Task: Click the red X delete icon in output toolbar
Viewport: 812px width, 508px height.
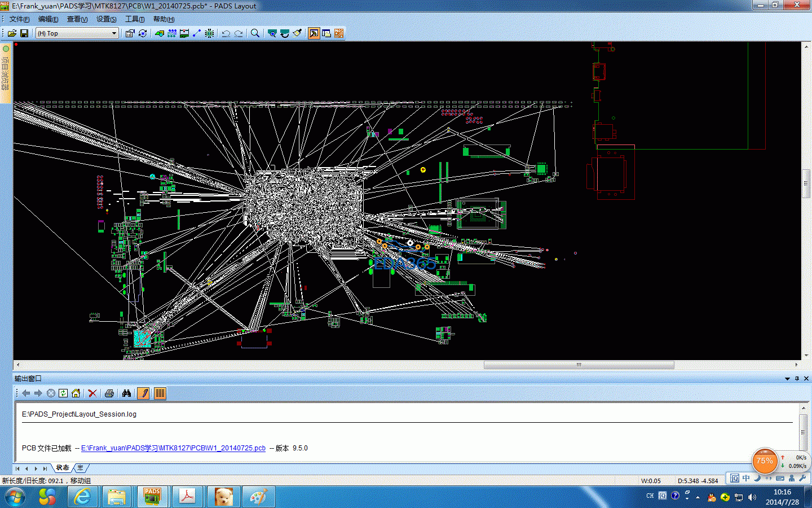Action: pyautogui.click(x=92, y=393)
